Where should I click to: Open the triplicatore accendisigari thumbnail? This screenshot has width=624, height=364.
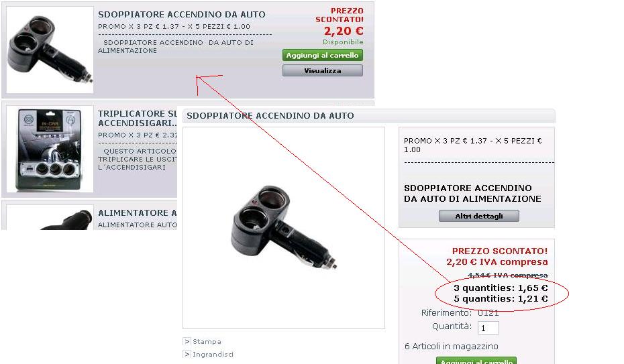tap(50, 149)
